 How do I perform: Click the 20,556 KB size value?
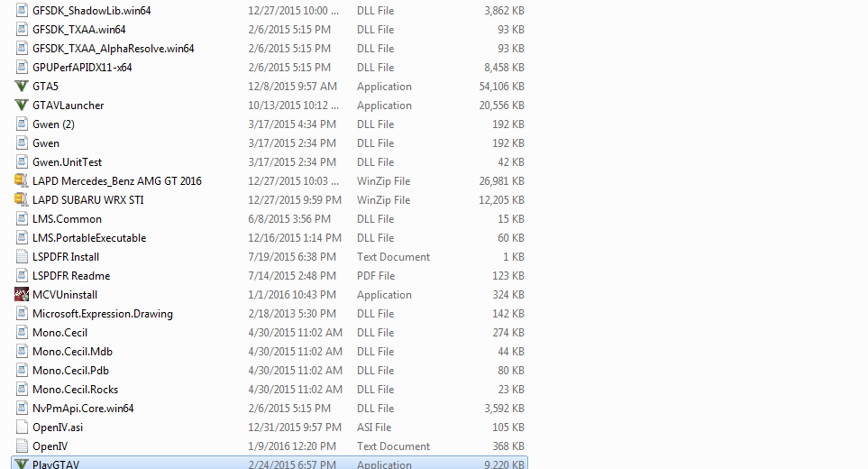(x=501, y=106)
